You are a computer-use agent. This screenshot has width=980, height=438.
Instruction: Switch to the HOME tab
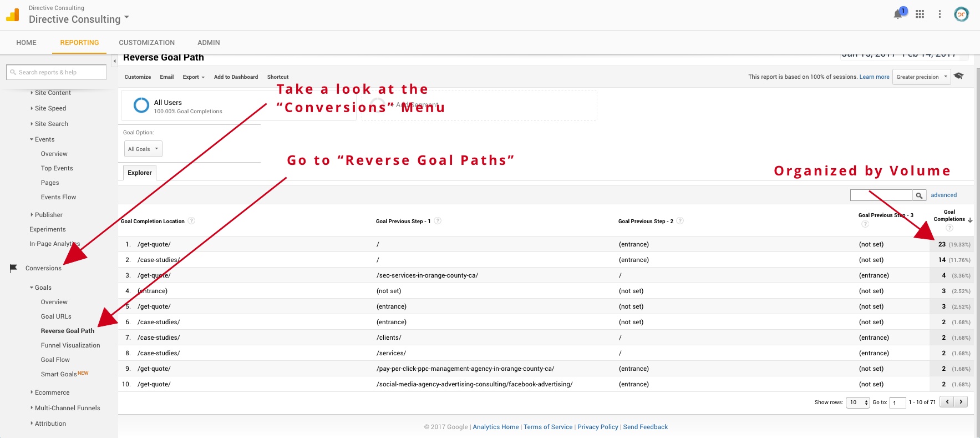coord(26,43)
